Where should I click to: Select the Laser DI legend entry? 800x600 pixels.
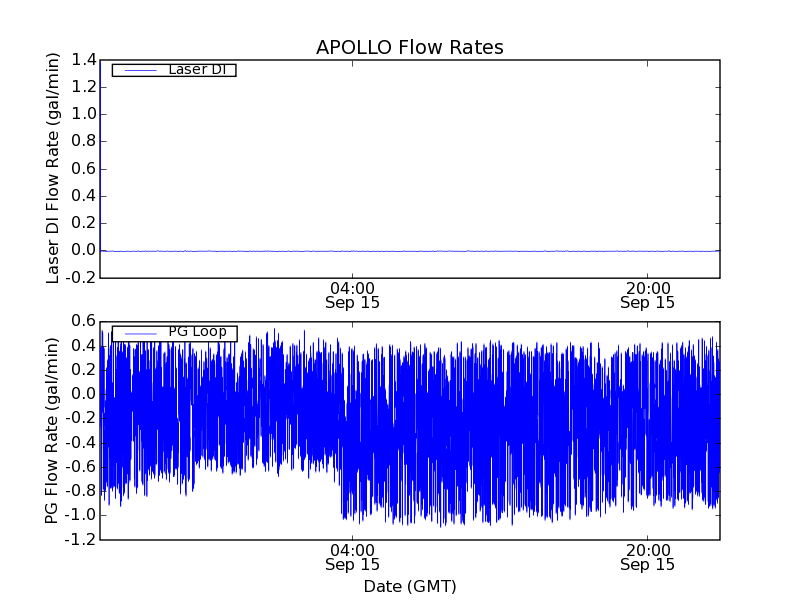click(x=195, y=70)
